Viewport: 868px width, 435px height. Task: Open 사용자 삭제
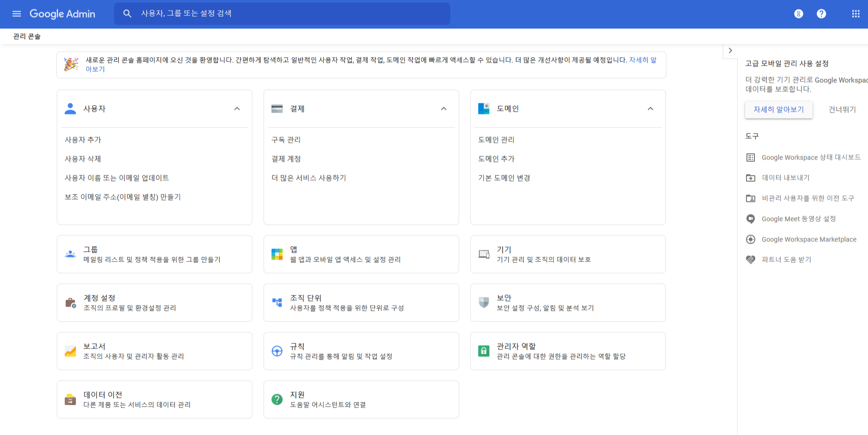coord(83,159)
